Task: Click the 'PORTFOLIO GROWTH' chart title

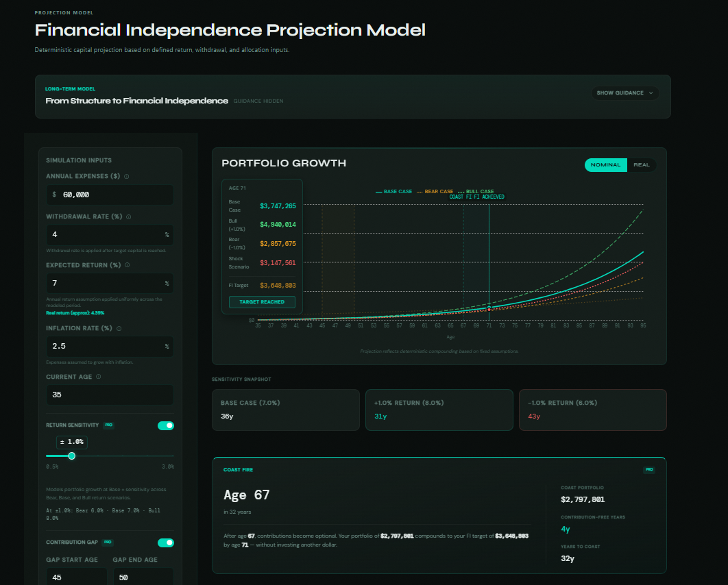Action: (284, 163)
